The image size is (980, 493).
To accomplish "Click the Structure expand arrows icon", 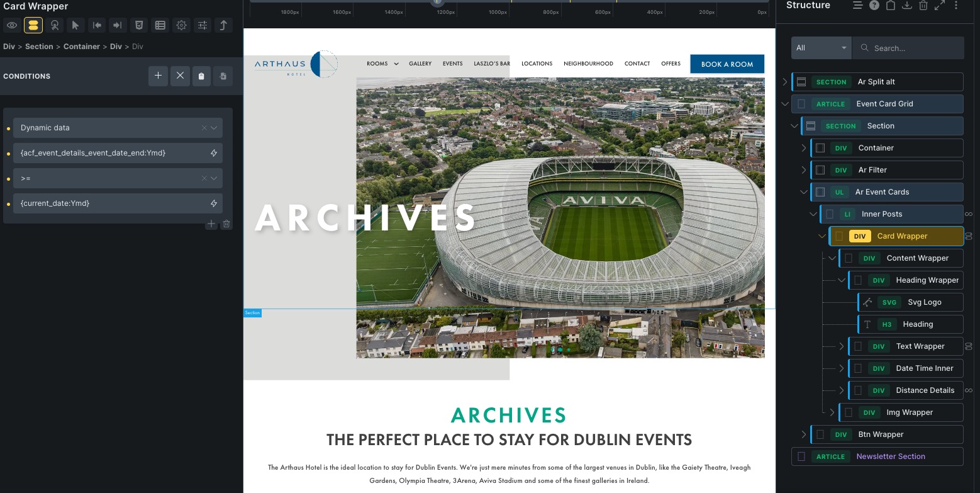I will click(940, 5).
